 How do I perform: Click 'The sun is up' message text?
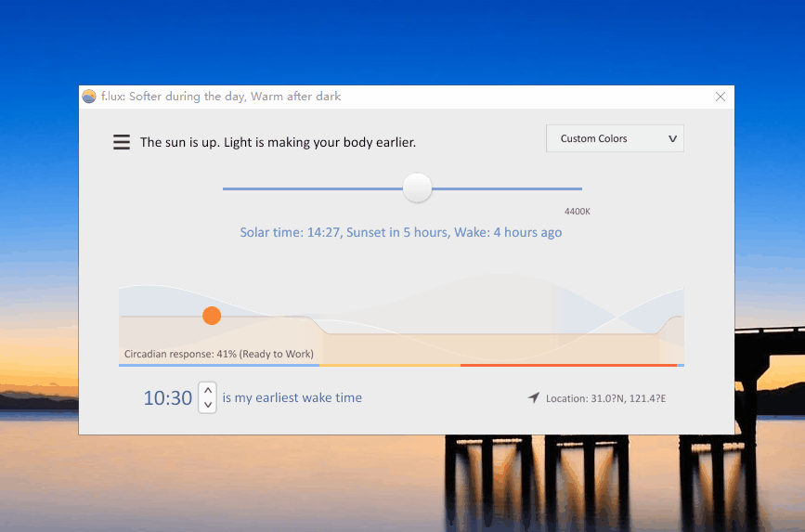(278, 142)
